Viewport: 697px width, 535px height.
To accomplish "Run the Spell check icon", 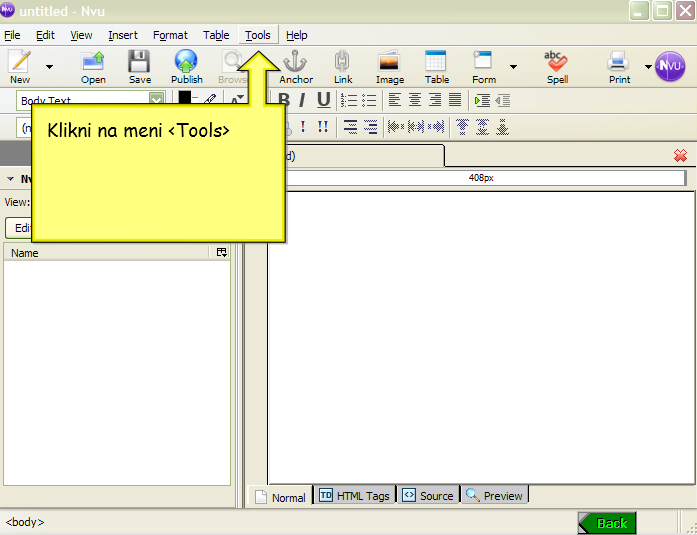I will 557,66.
